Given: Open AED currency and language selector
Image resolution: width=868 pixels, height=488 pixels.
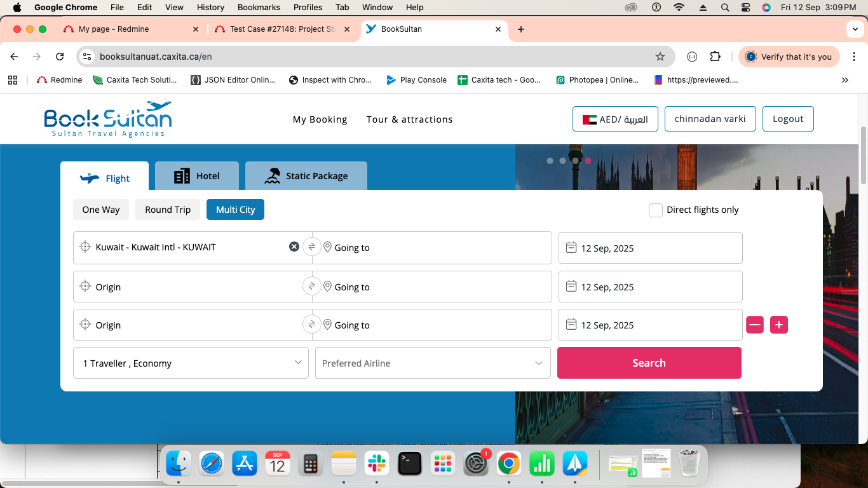Looking at the screenshot, I should pos(615,119).
